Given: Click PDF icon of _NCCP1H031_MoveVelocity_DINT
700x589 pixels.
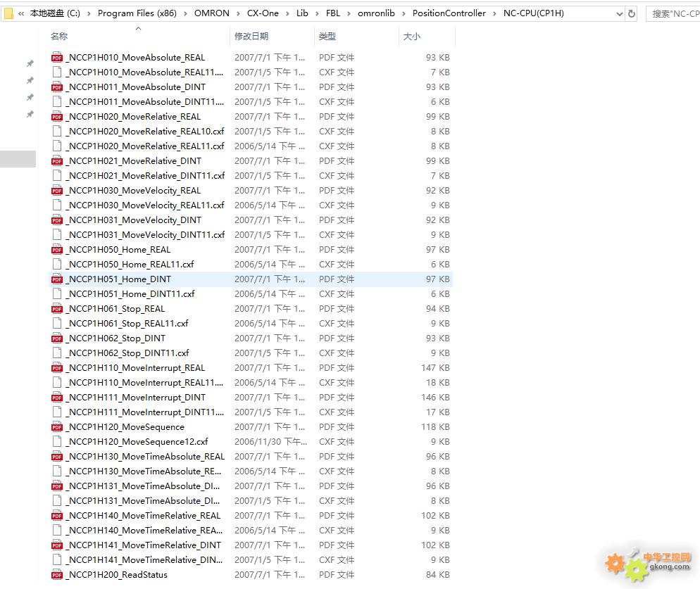Looking at the screenshot, I should coord(57,220).
